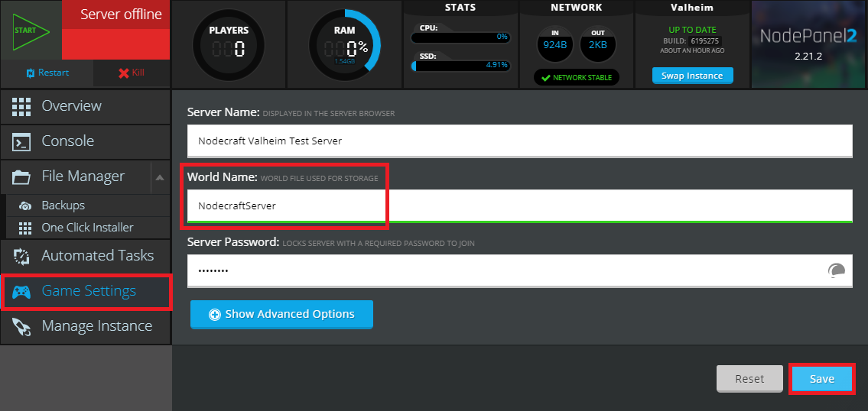Click the green START play button
The width and height of the screenshot is (868, 411).
[31, 30]
